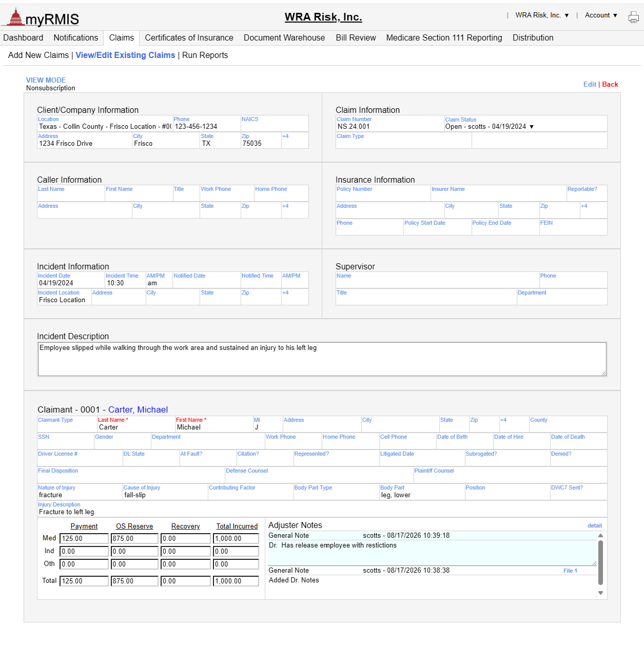Viewport: 644px width, 645px height.
Task: Click the Total Incurred column header
Action: click(237, 526)
